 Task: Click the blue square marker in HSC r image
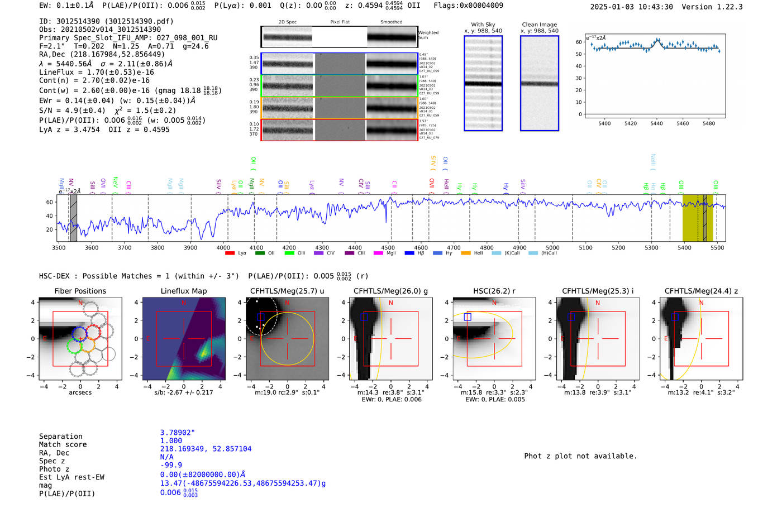[468, 317]
